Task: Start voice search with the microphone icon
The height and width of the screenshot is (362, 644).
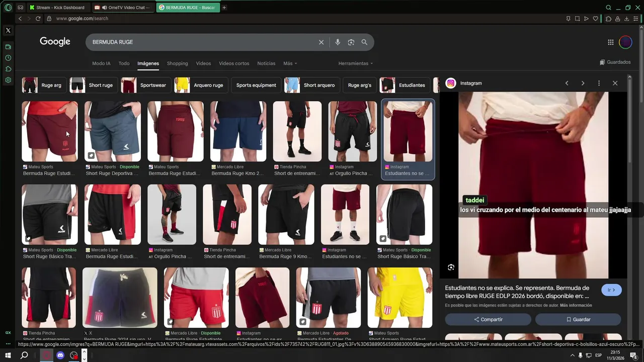Action: coord(338,42)
